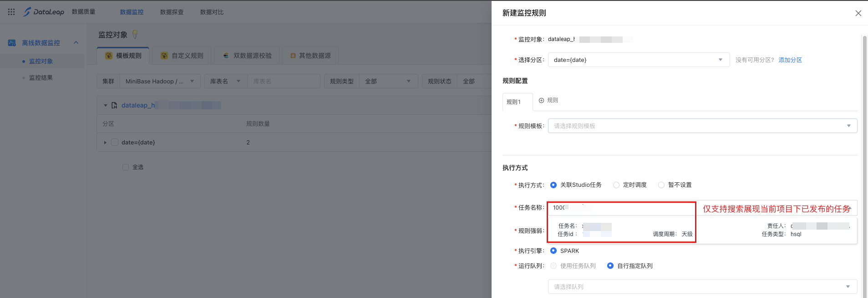868x298 pixels.
Task: Open 监控对象 in the sidebar
Action: tap(41, 61)
